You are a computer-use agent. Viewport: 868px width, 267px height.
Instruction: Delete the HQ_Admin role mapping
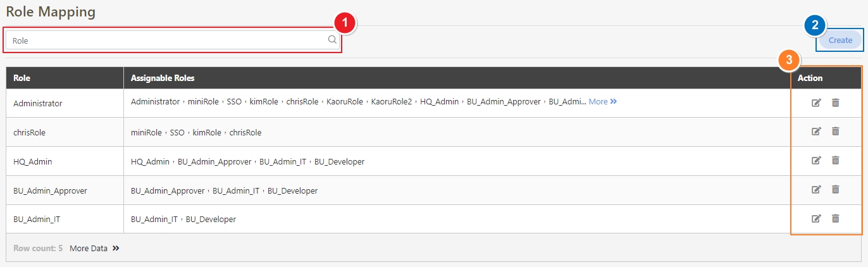(x=835, y=161)
